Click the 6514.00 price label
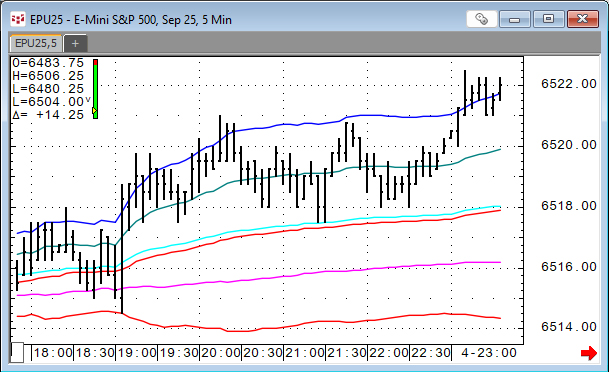The image size is (609, 372). point(569,327)
